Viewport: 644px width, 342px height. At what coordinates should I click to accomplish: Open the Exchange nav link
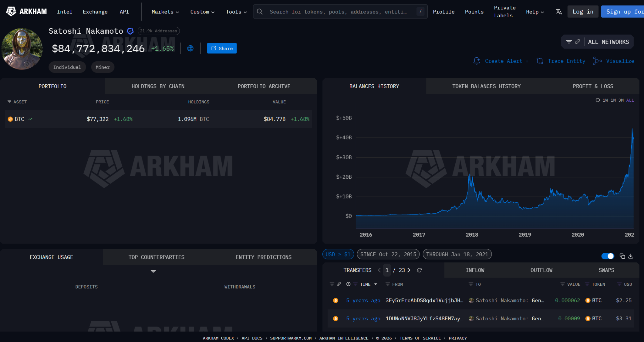tap(95, 12)
